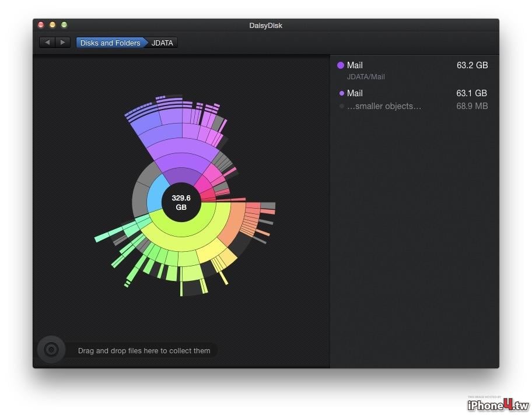Select the JDATA breadcrumb

[x=162, y=43]
